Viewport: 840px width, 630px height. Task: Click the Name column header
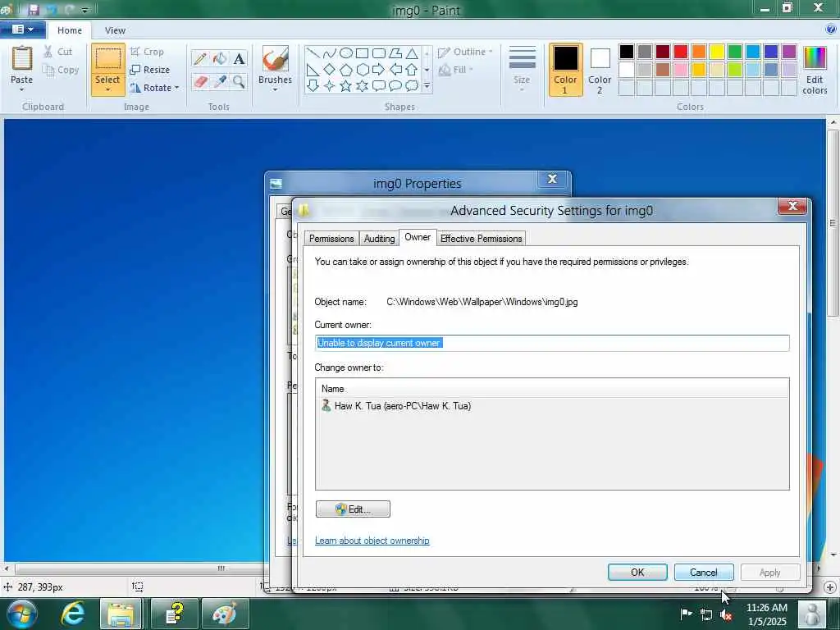click(x=552, y=389)
